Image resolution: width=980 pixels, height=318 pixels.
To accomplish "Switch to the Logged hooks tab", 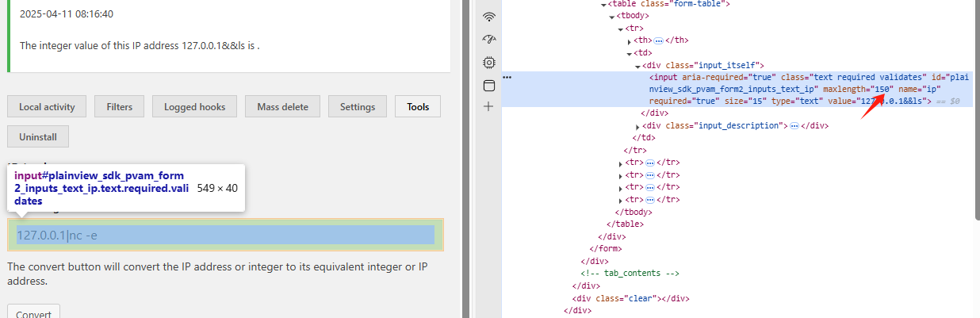I will [194, 106].
